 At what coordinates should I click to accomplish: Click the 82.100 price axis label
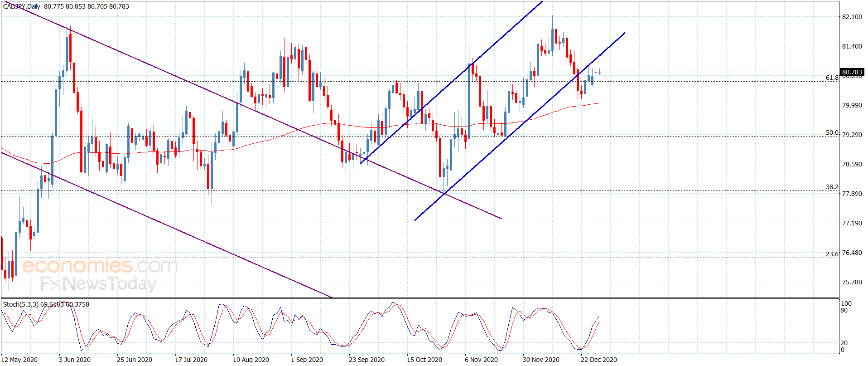click(x=852, y=17)
